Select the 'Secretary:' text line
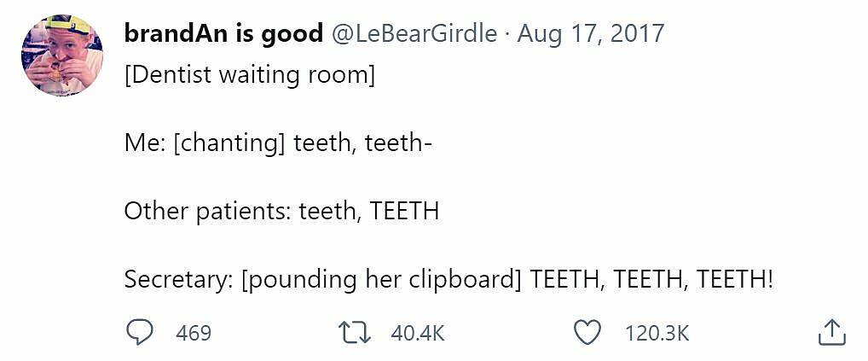Viewport: 868px width, 361px height. click(448, 280)
